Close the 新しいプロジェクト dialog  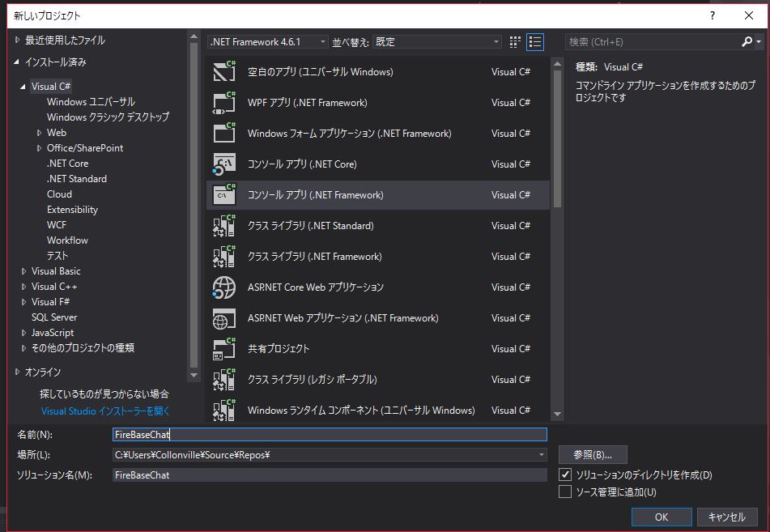749,15
